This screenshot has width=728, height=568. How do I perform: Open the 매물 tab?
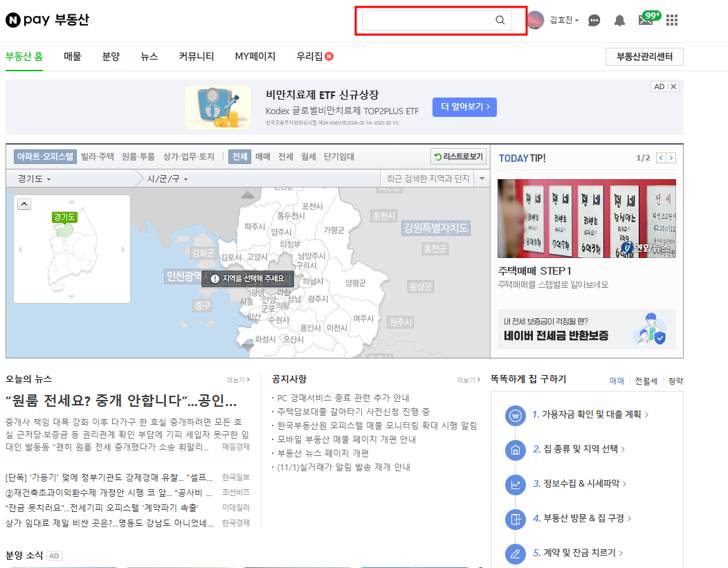(x=73, y=57)
